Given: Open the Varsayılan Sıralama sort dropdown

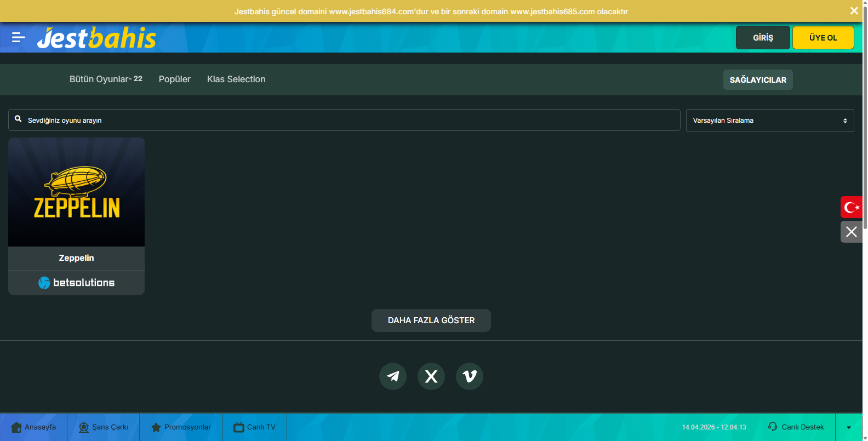Looking at the screenshot, I should 770,121.
